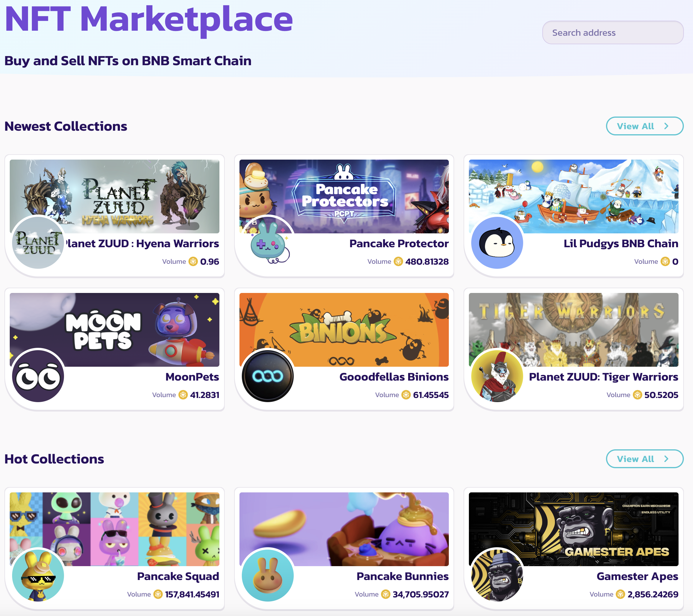The image size is (693, 616).
Task: Open the Pancake Protector collection title link
Action: (399, 244)
